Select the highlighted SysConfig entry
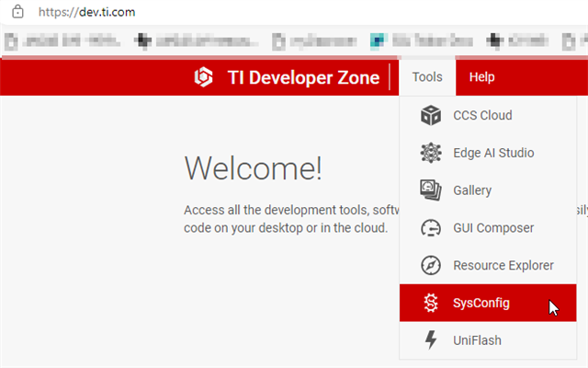588x368 pixels. click(x=488, y=303)
